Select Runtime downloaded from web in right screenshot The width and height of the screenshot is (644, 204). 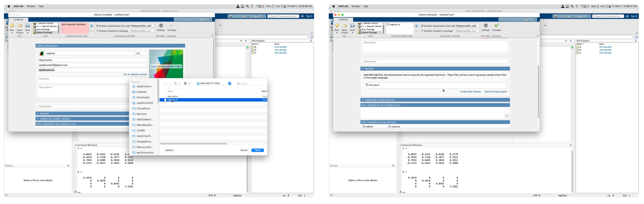pyautogui.click(x=422, y=26)
